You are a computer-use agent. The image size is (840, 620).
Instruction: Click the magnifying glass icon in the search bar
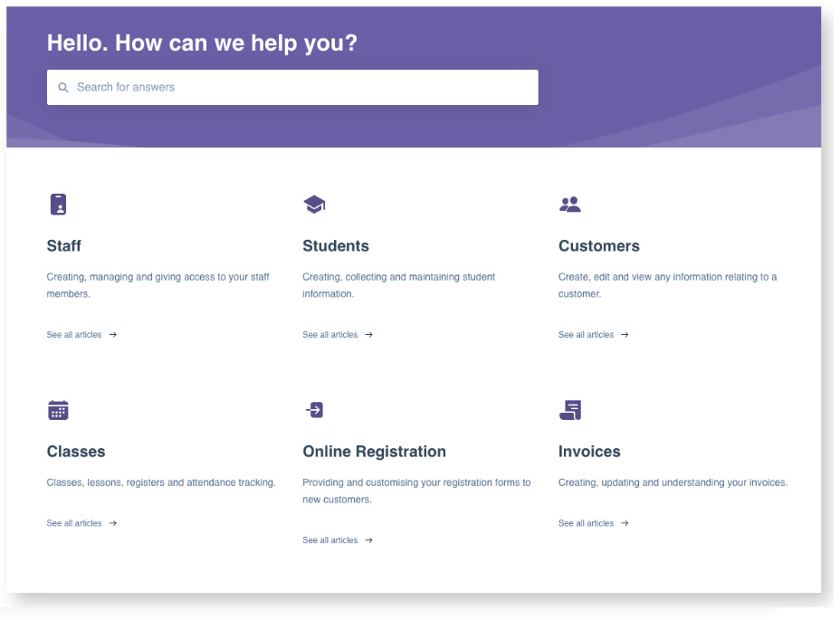62,87
